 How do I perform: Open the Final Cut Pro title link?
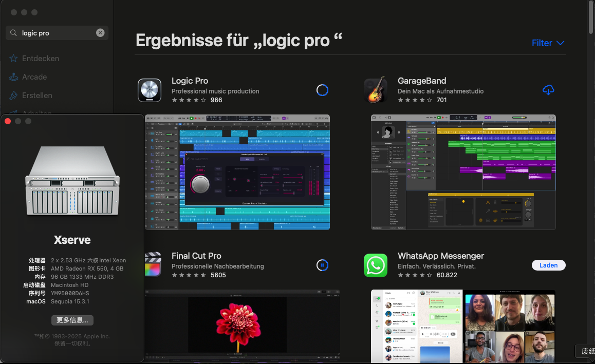pyautogui.click(x=196, y=256)
